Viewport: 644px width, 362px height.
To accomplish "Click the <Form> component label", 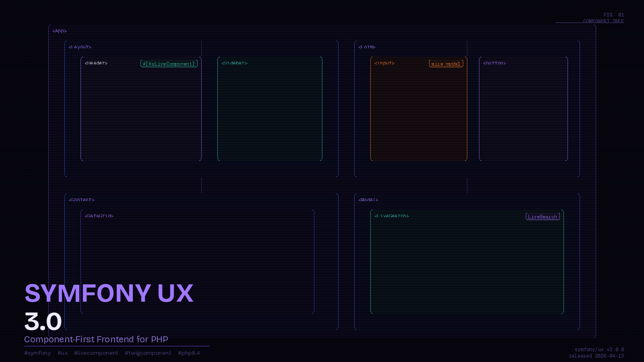I will pos(367,47).
